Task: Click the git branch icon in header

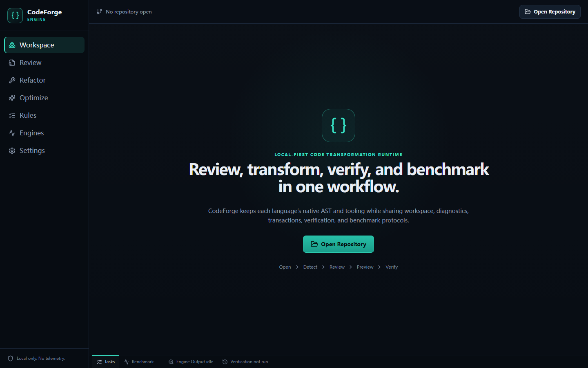Action: click(x=99, y=12)
